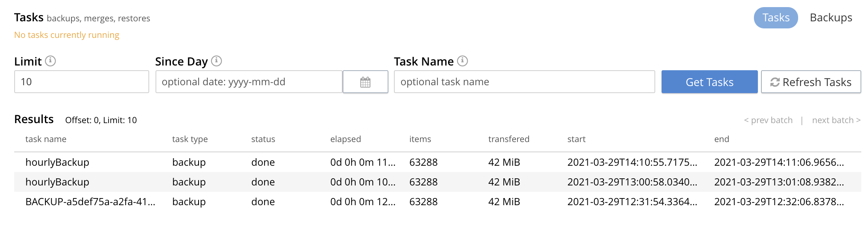Click the optional task name field
Viewport: 868px width, 232px height.
(524, 82)
